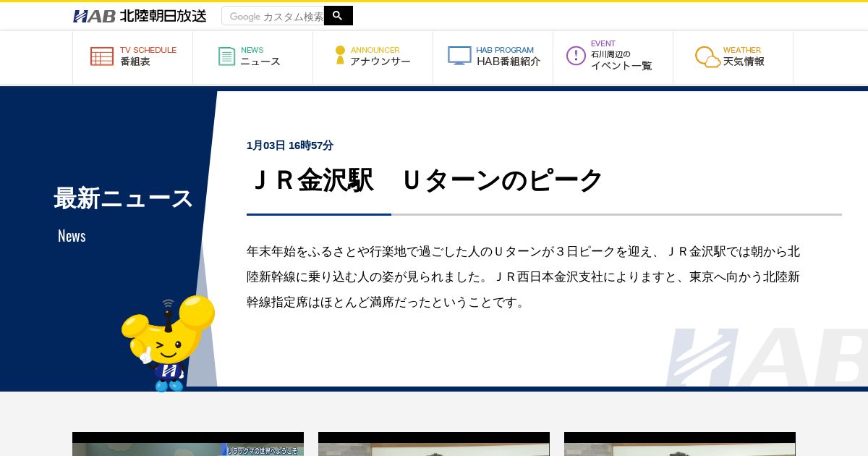Open the middle news video thumbnail
Image resolution: width=868 pixels, height=456 pixels.
click(x=434, y=444)
